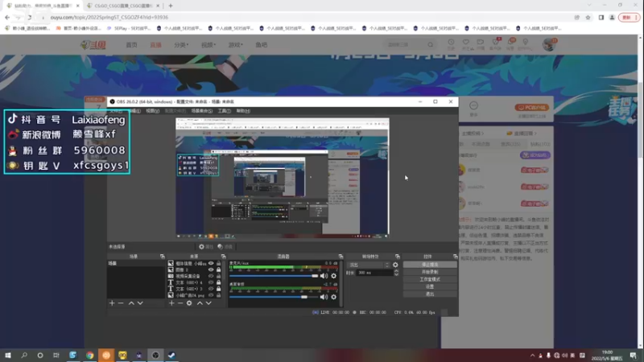Open settings gear for 麦克风/Aux channel
The width and height of the screenshot is (644, 362).
[333, 276]
